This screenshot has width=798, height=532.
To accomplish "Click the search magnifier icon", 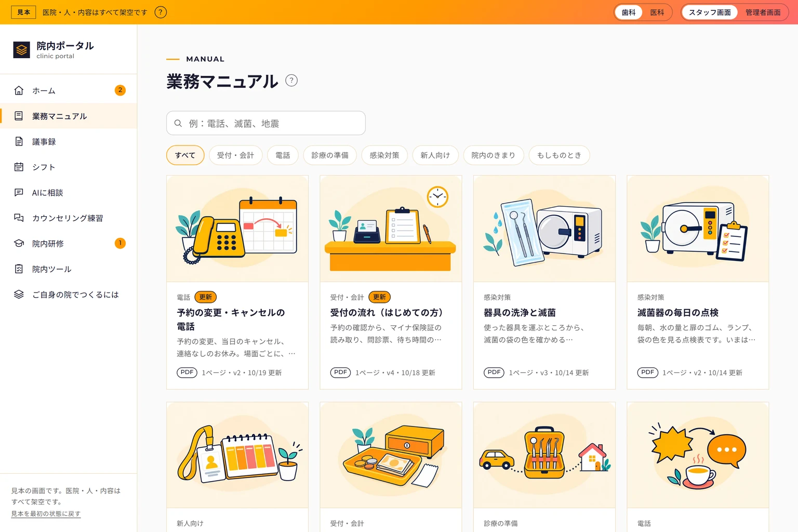I will click(178, 123).
